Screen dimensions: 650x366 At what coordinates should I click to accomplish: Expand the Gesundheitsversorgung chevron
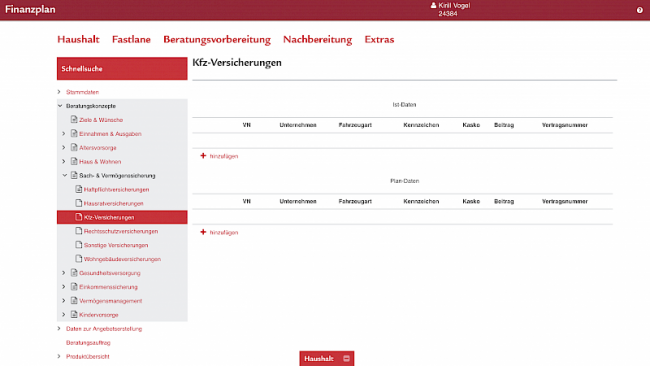(x=63, y=273)
